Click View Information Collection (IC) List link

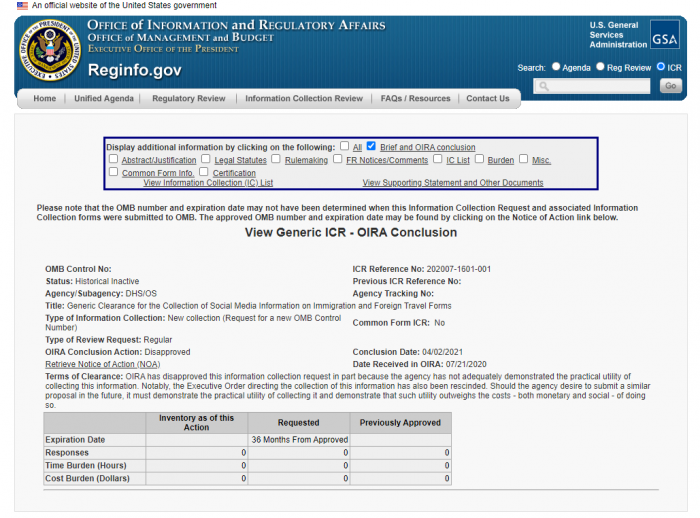pos(208,183)
